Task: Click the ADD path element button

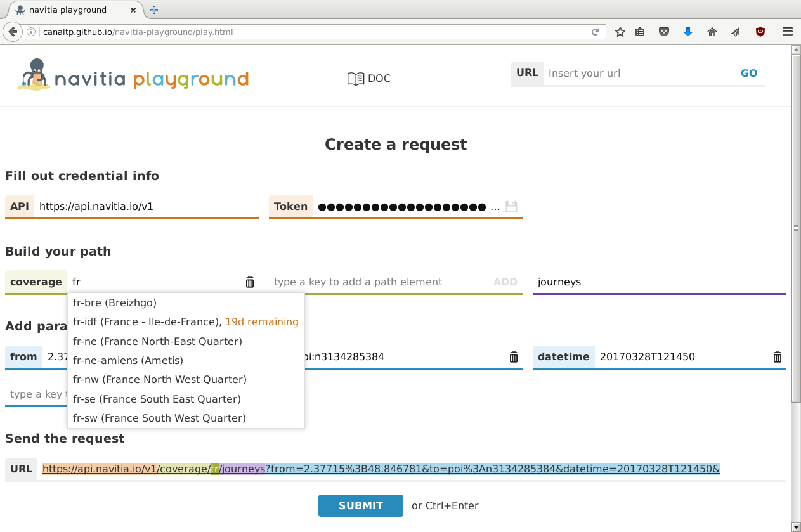Action: (505, 282)
